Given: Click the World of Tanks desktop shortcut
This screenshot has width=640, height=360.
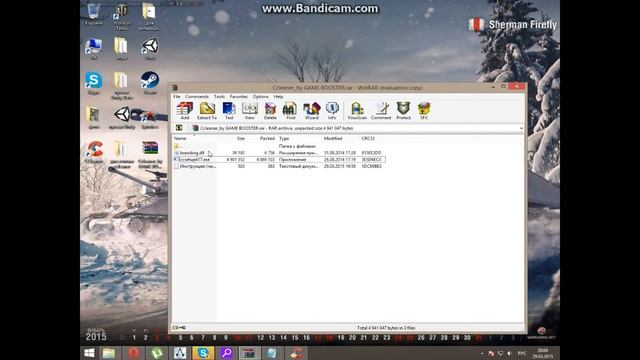Looking at the screenshot, I should pos(122,17).
